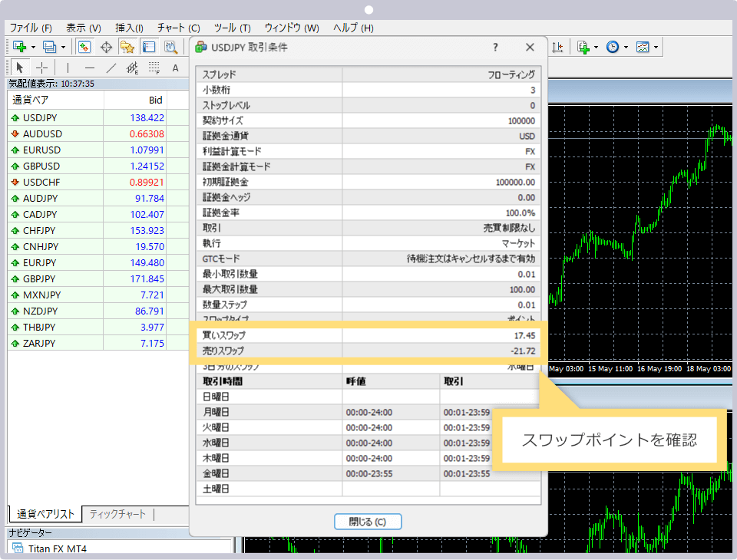Open the 挿入(I) menu
The height and width of the screenshot is (560, 737).
129,28
